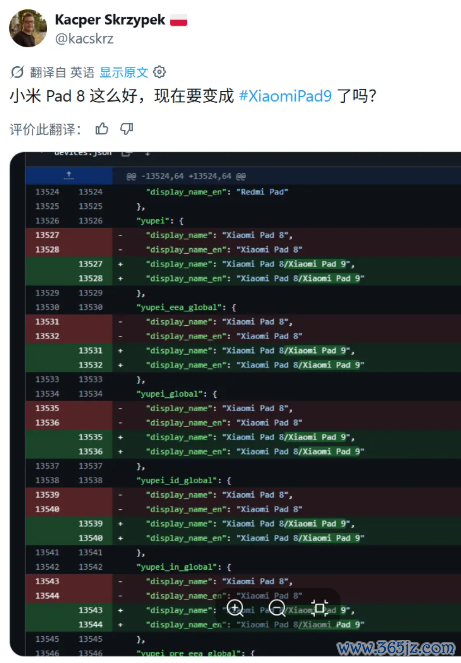Select hunk header text @@ -13524,64 +13524,64 @@
461x663 pixels.
coord(186,176)
